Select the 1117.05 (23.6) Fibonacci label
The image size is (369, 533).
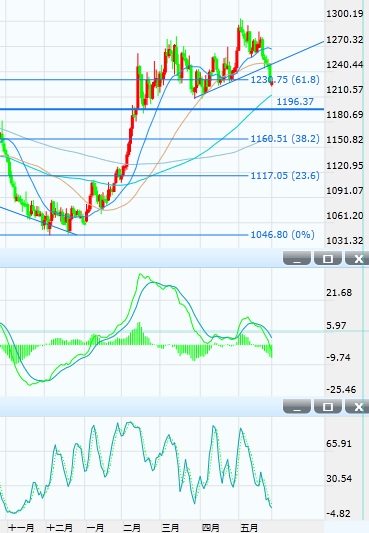[285, 176]
